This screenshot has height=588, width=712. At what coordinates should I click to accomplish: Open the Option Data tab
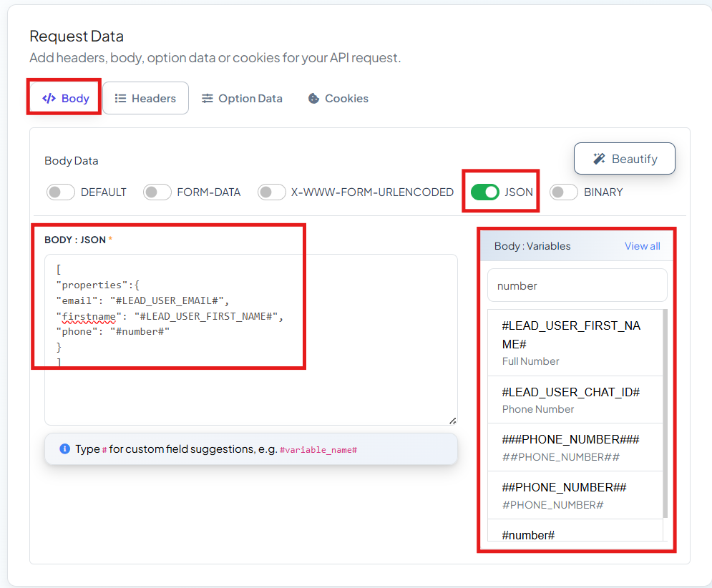coord(242,98)
